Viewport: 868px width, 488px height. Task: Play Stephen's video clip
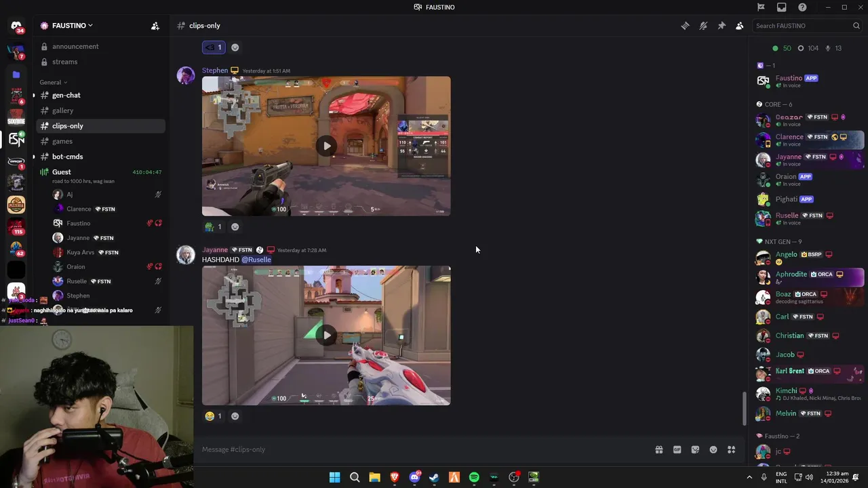[326, 146]
